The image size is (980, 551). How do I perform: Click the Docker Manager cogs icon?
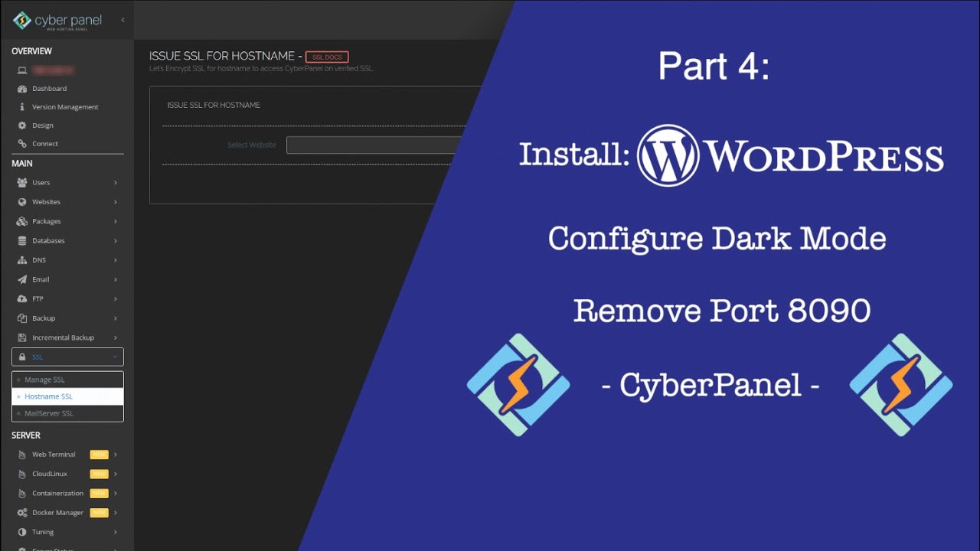(x=22, y=513)
